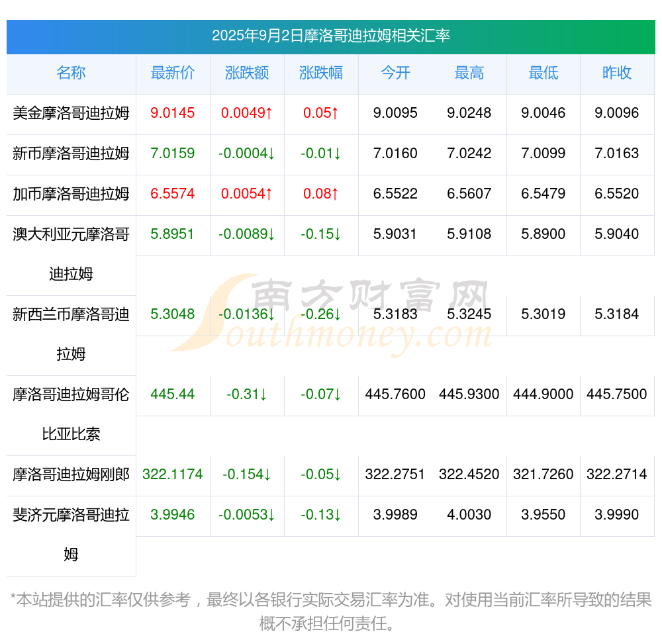The width and height of the screenshot is (662, 644).
Task: Click latest price 9.0145
Action: point(173,113)
